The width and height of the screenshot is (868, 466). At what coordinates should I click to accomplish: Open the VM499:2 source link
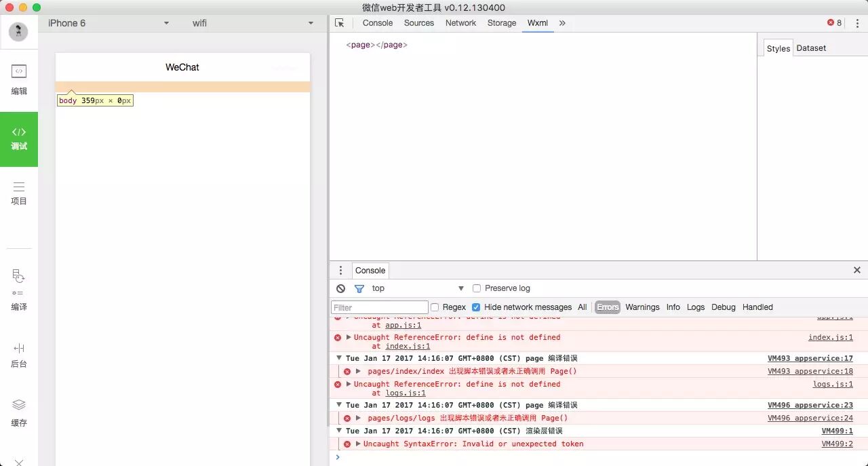coord(837,444)
